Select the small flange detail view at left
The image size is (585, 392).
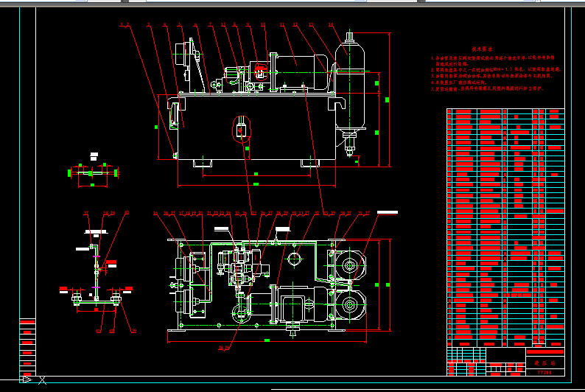[93, 172]
